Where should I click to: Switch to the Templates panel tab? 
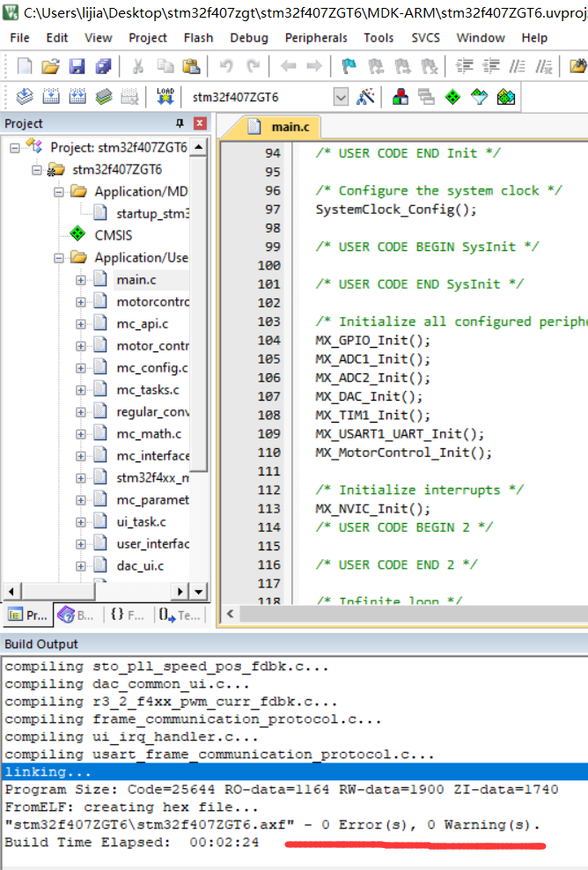pyautogui.click(x=180, y=615)
